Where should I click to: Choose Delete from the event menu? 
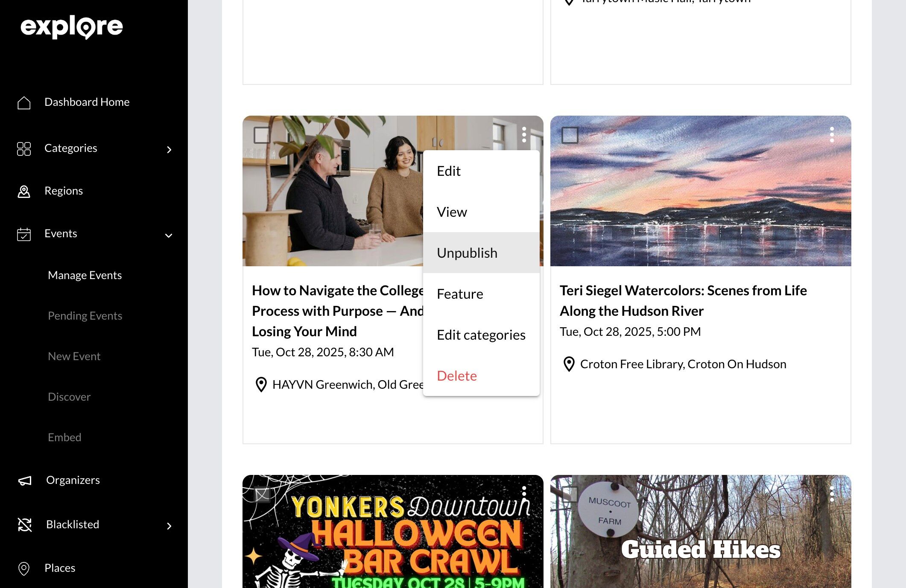456,376
